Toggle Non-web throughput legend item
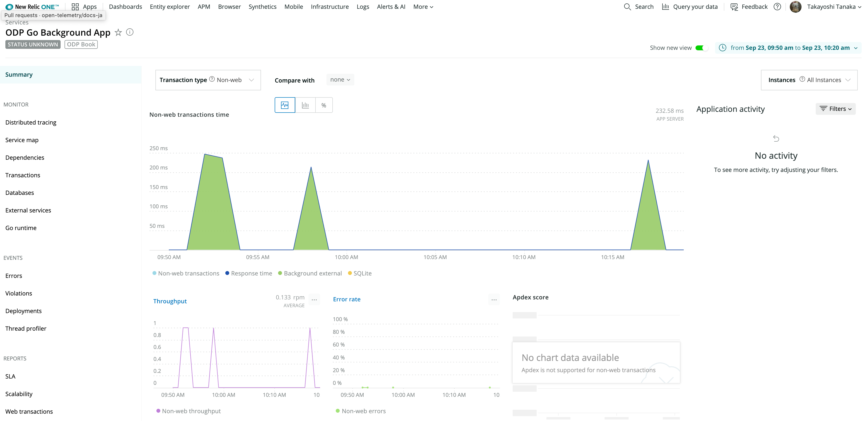Viewport: 868px width, 421px height. (188, 411)
